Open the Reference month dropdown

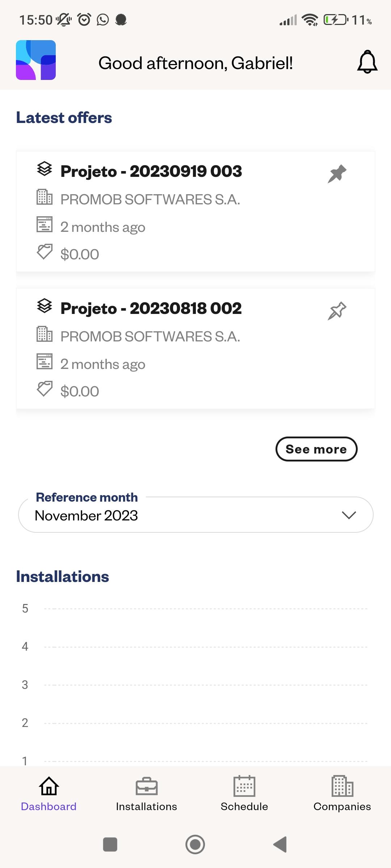(195, 514)
